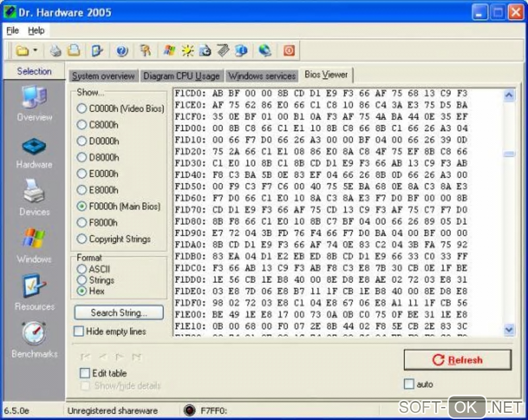Select the E0000h radio option
Image resolution: width=528 pixels, height=420 pixels.
click(x=81, y=174)
